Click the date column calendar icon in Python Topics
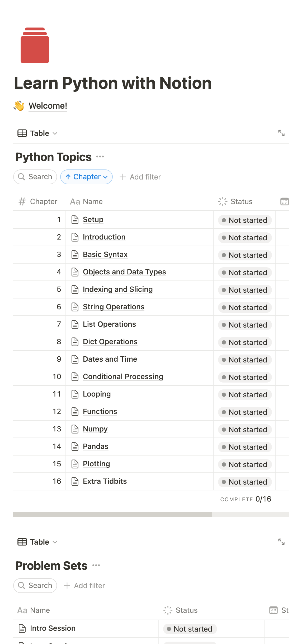This screenshot has height=644, width=297. [x=284, y=201]
